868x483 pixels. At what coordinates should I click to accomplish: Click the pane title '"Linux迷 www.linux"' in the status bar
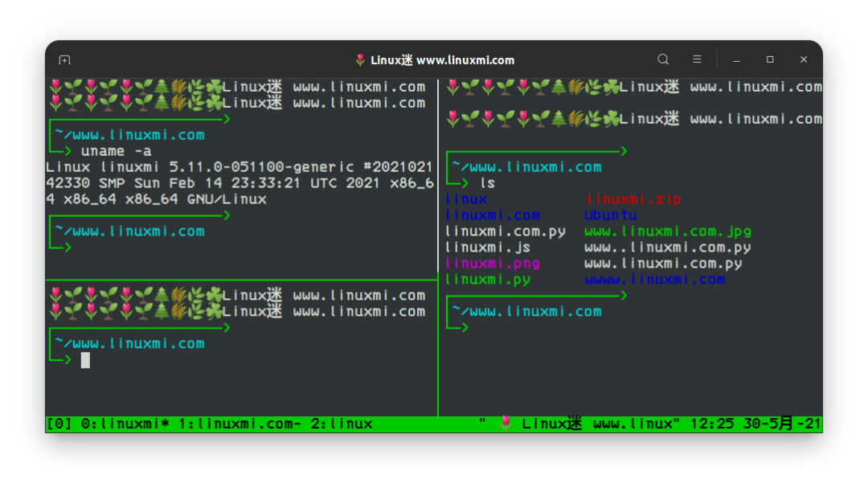click(579, 424)
